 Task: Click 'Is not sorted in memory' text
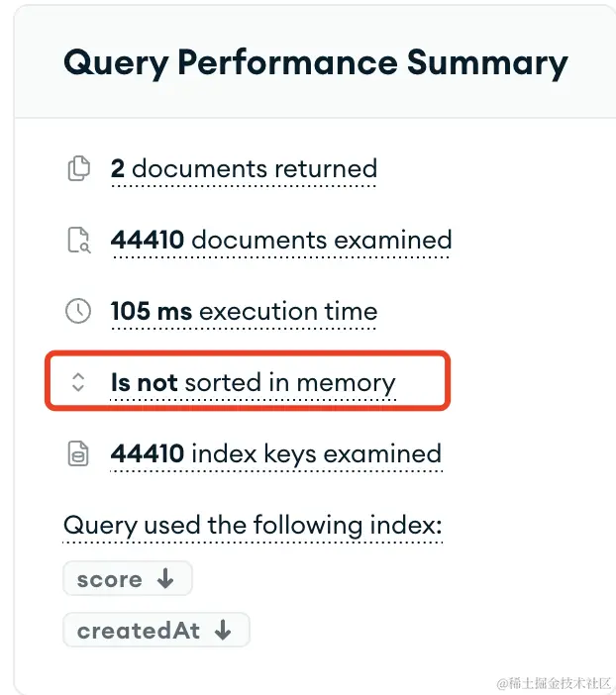pos(253,383)
